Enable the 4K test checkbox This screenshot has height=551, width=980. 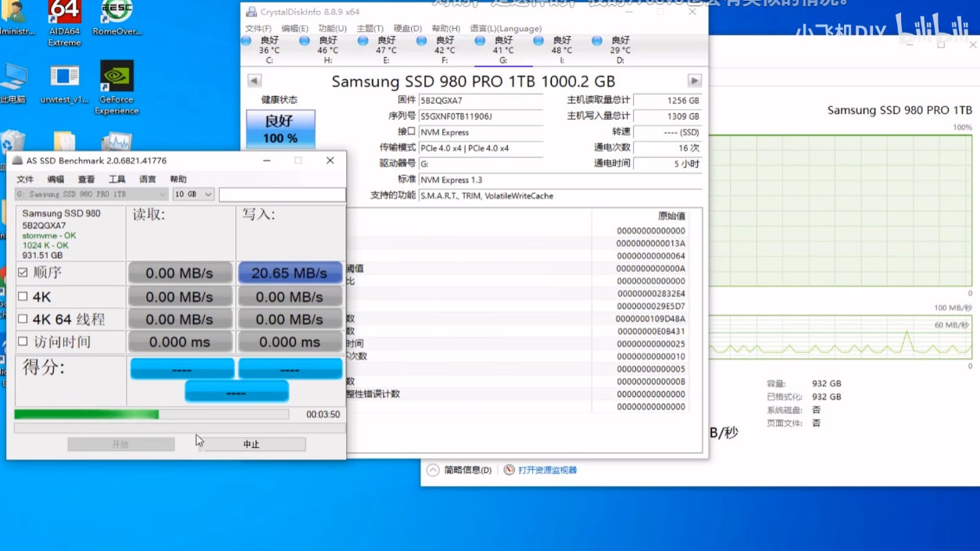(23, 296)
